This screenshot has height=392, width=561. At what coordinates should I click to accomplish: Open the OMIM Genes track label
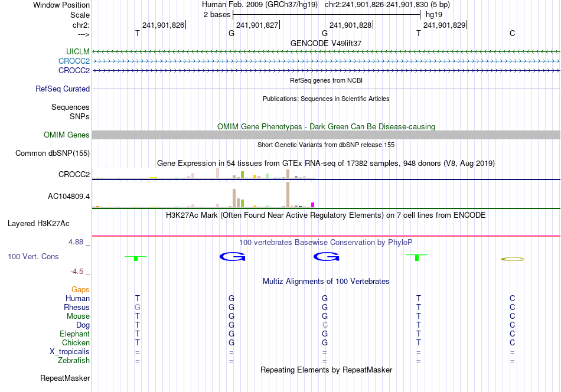pos(67,135)
